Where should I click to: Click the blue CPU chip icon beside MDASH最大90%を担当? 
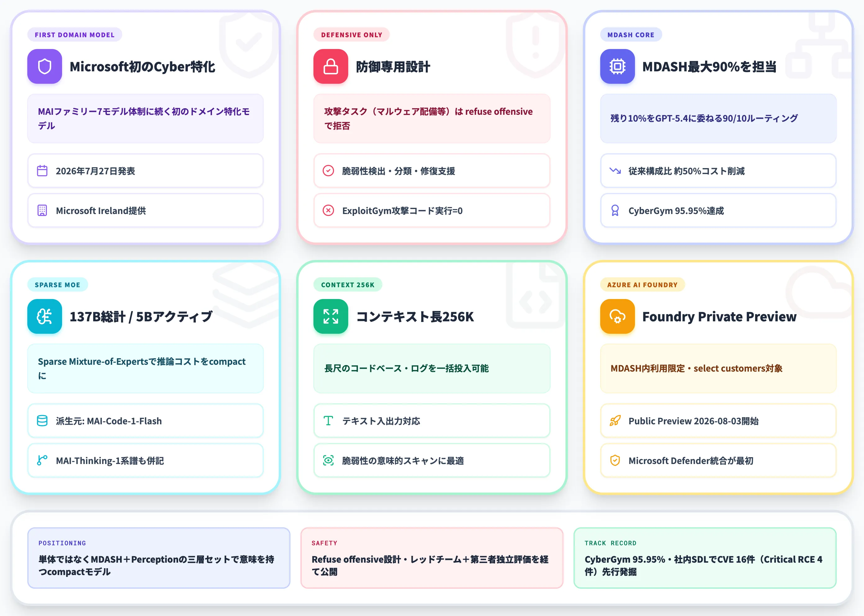[x=617, y=66]
